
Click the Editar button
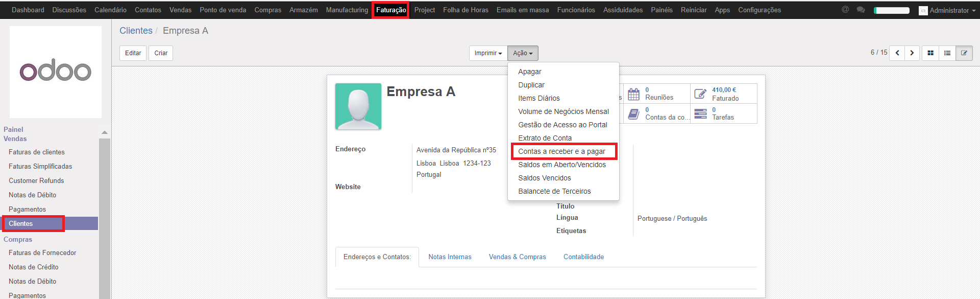(x=133, y=53)
